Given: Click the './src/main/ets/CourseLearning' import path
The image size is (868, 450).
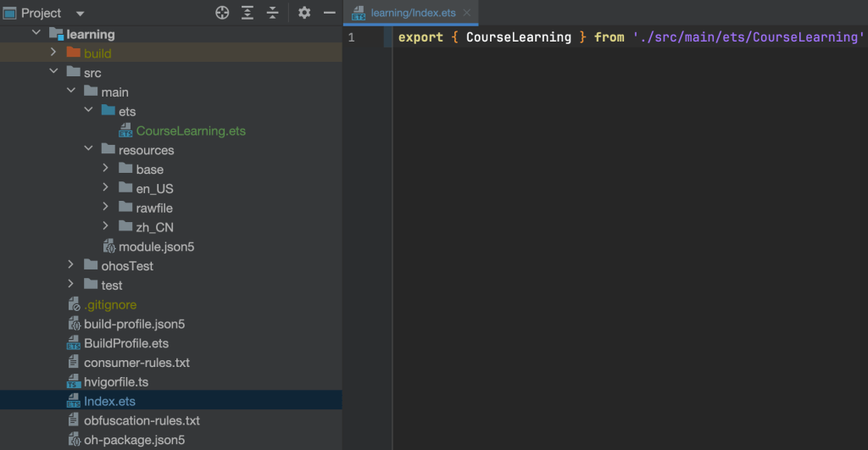Looking at the screenshot, I should pyautogui.click(x=747, y=37).
